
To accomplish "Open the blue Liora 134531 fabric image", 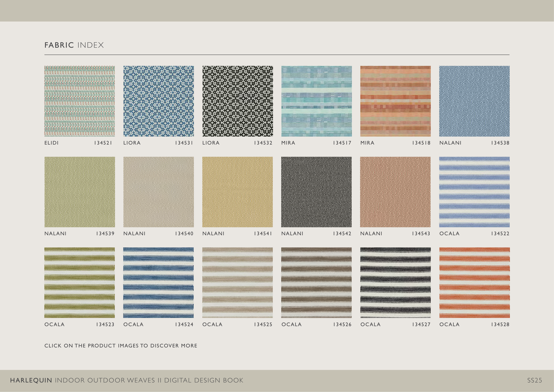I will click(x=158, y=101).
